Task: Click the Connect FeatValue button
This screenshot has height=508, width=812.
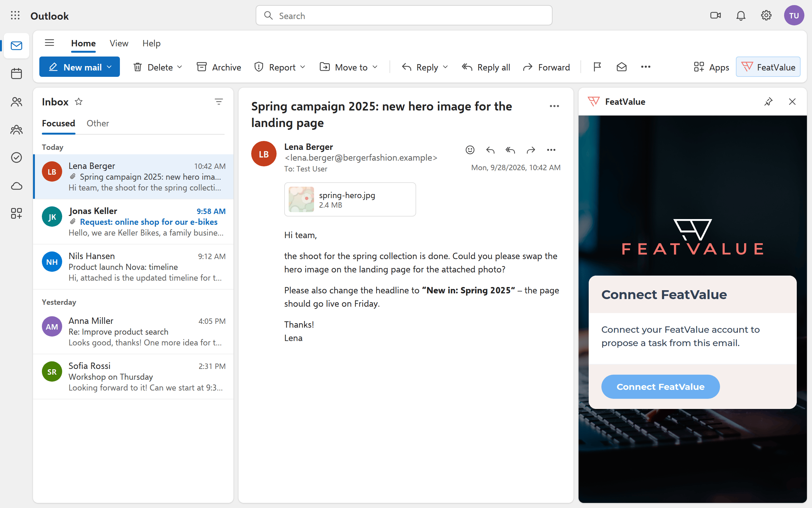Action: [660, 386]
